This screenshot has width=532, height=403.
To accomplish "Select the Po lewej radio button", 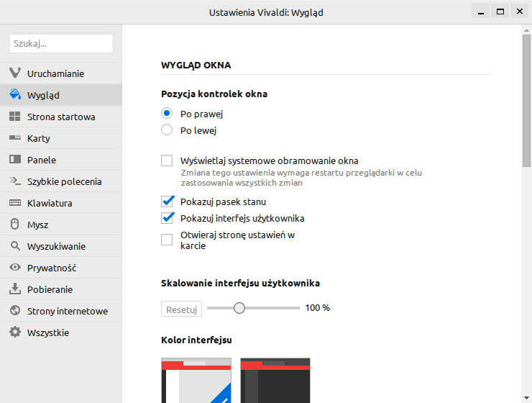I will (x=167, y=130).
